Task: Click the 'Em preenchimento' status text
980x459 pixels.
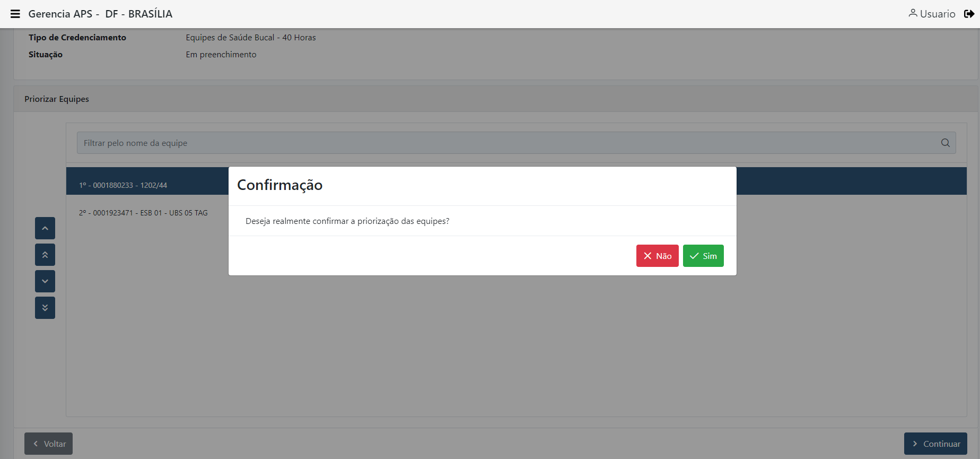Action: click(221, 55)
